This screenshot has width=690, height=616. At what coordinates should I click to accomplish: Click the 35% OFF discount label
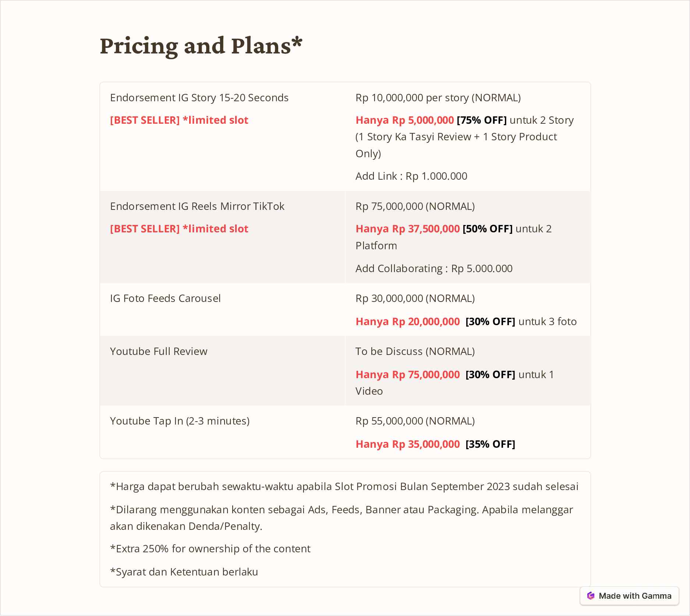490,444
